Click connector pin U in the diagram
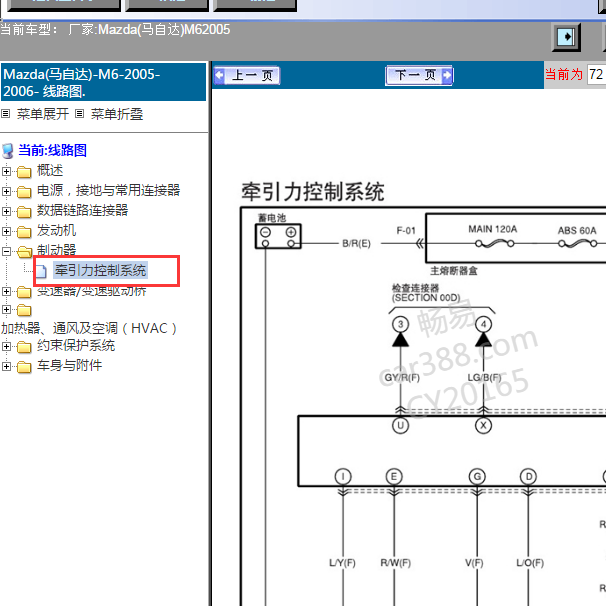 pos(400,426)
